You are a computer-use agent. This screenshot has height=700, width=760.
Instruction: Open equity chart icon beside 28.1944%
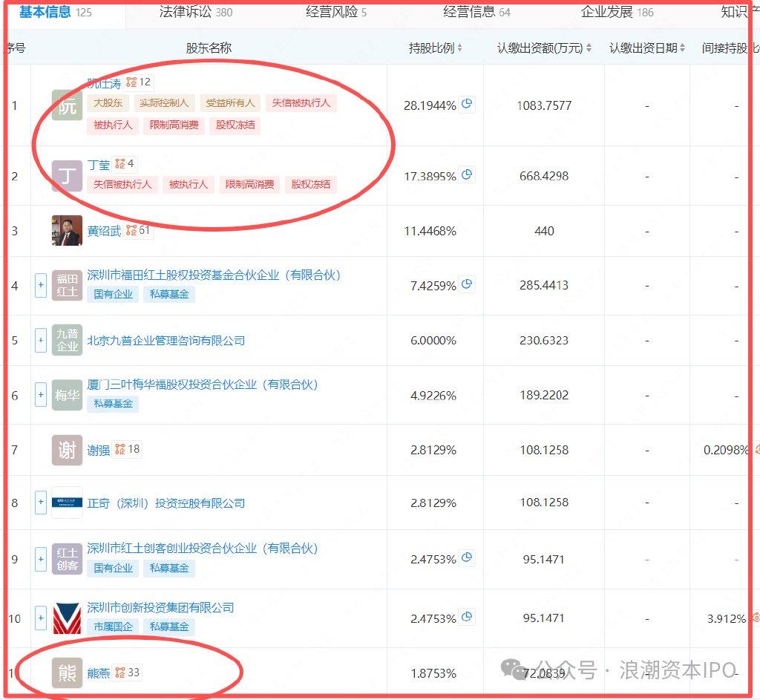[467, 104]
